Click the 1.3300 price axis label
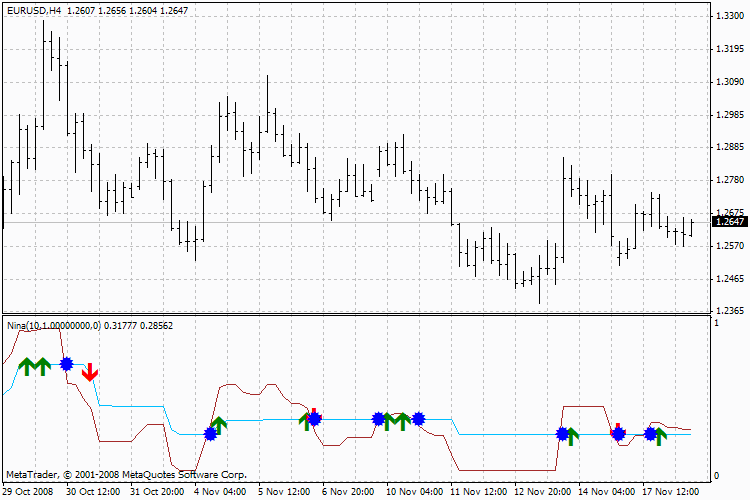Viewport: 750px width, 500px height. pyautogui.click(x=730, y=16)
